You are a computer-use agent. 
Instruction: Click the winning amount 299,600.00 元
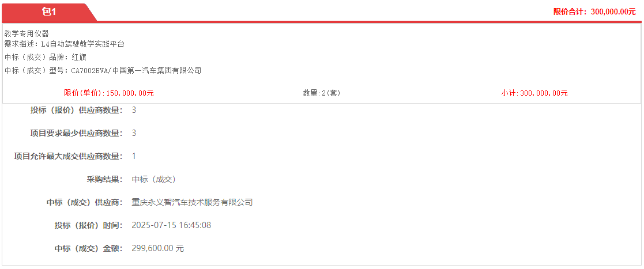[x=158, y=248]
